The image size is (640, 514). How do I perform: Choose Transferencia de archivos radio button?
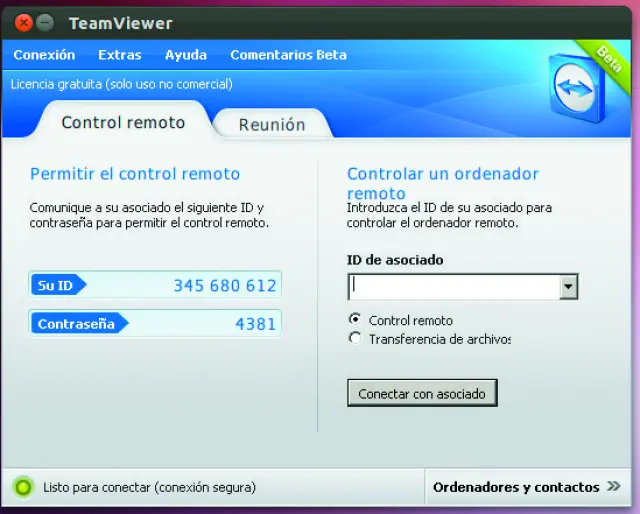pyautogui.click(x=354, y=339)
